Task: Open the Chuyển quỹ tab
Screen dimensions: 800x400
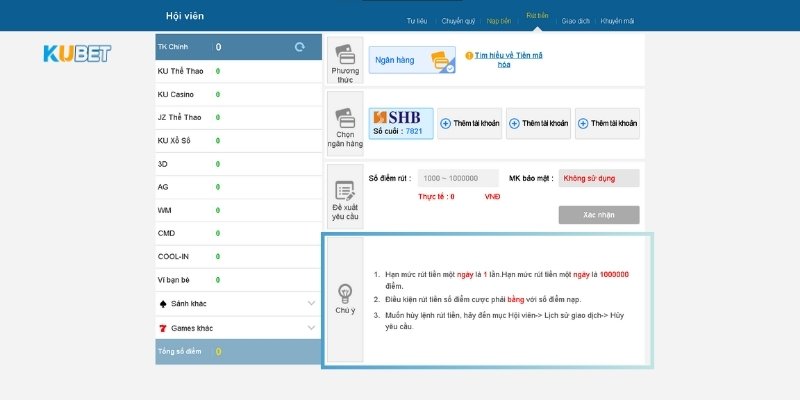Action: [458, 21]
